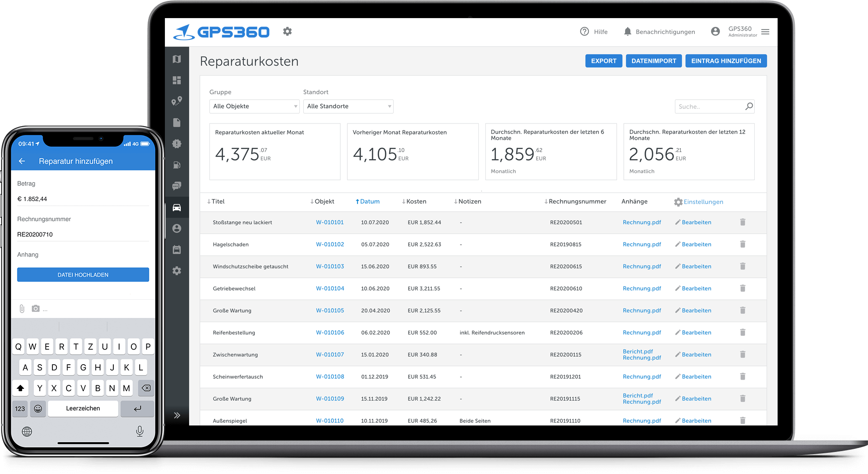Select the car vehicle sidebar icon
Viewport: 868px width, 474px height.
click(x=177, y=207)
